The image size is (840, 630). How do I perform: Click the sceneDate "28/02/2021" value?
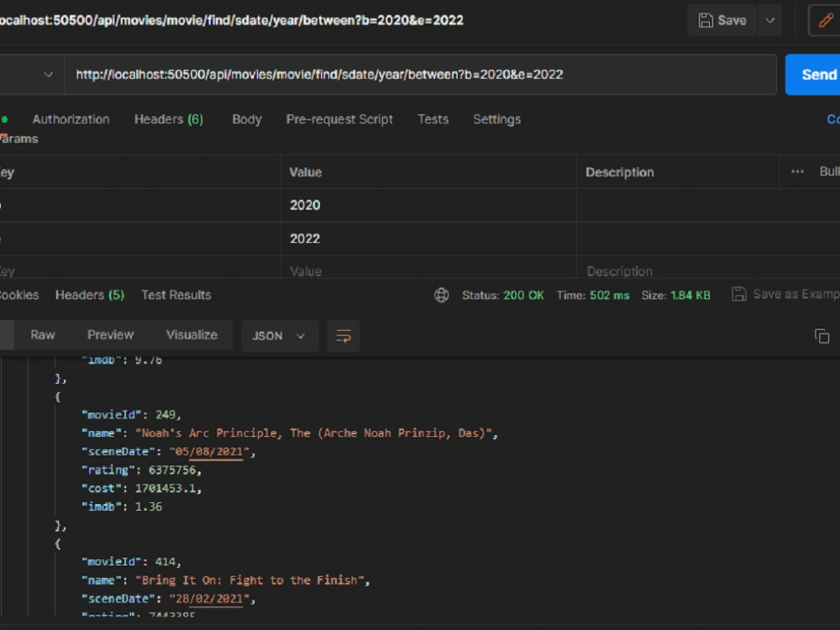click(x=209, y=598)
